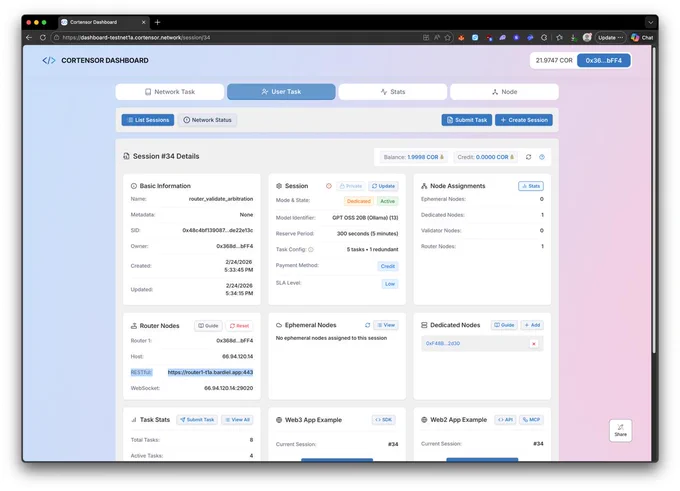Click the blue Submit Task button in the top bar
The image size is (680, 491).
tap(467, 120)
